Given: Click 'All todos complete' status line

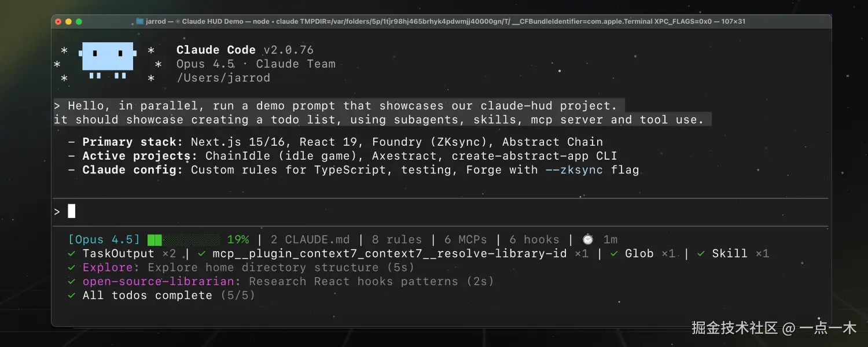Looking at the screenshot, I should click(148, 296).
